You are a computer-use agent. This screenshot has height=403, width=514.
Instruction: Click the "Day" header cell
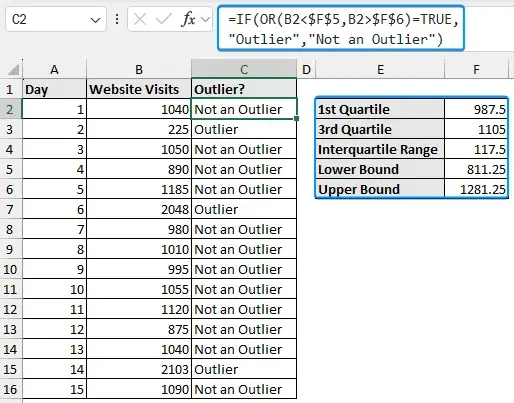tap(54, 89)
